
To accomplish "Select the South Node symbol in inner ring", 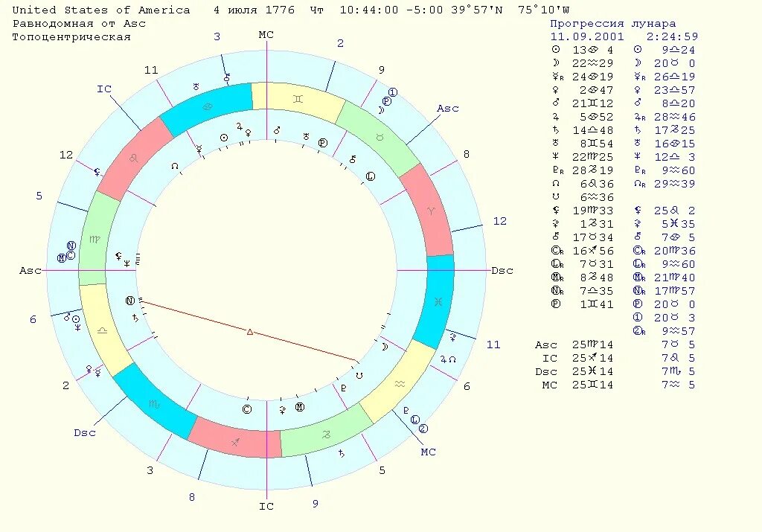I will pyautogui.click(x=359, y=376).
